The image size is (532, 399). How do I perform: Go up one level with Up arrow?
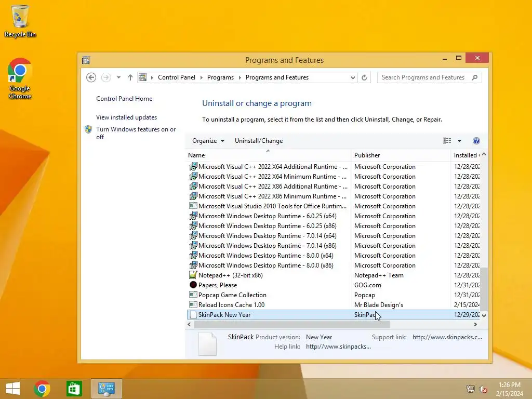130,77
